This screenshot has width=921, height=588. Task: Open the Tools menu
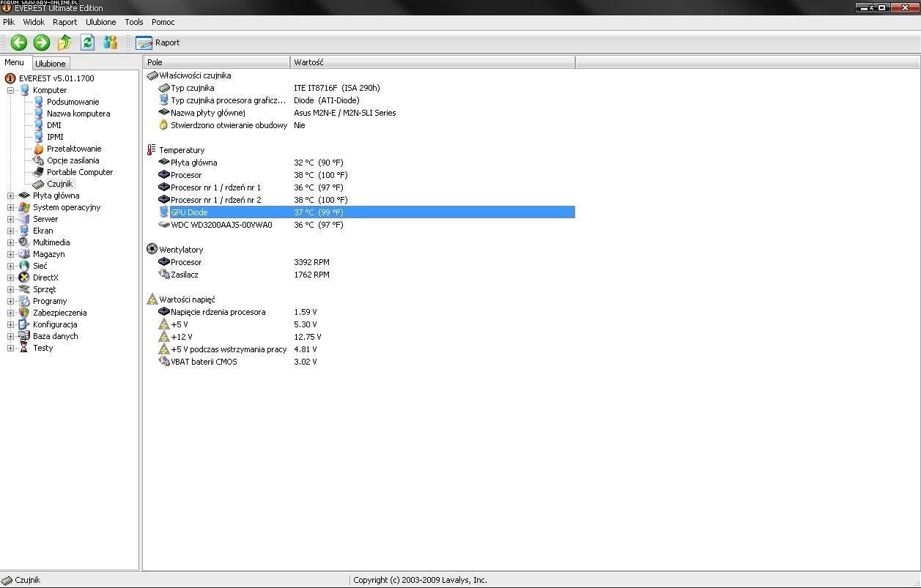pos(134,22)
